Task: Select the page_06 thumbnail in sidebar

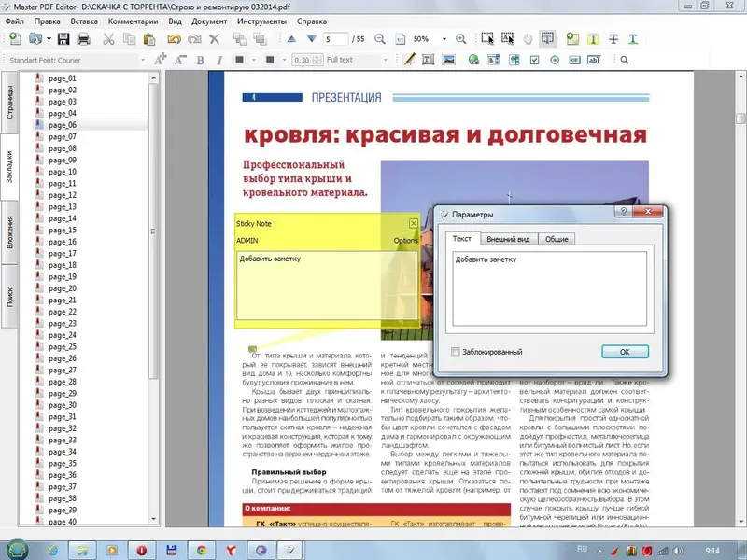Action: [62, 123]
